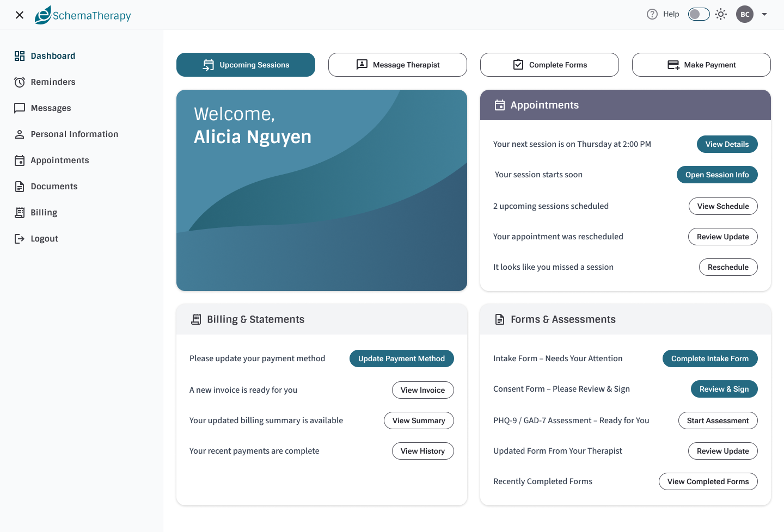Image resolution: width=784 pixels, height=532 pixels.
Task: Click Complete Intake Form button
Action: [x=710, y=358]
